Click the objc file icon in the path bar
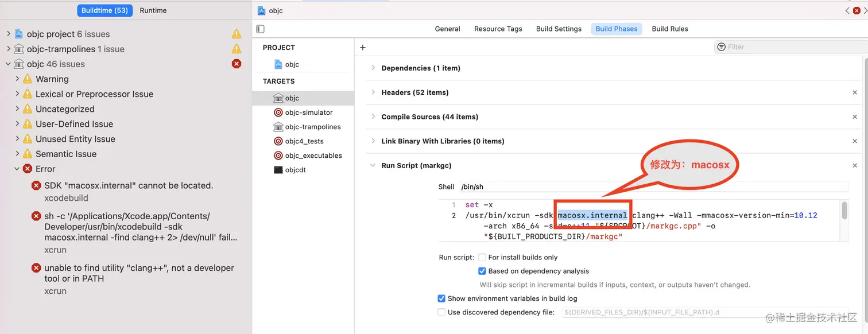Screen dimensions: 868x334 point(262,10)
